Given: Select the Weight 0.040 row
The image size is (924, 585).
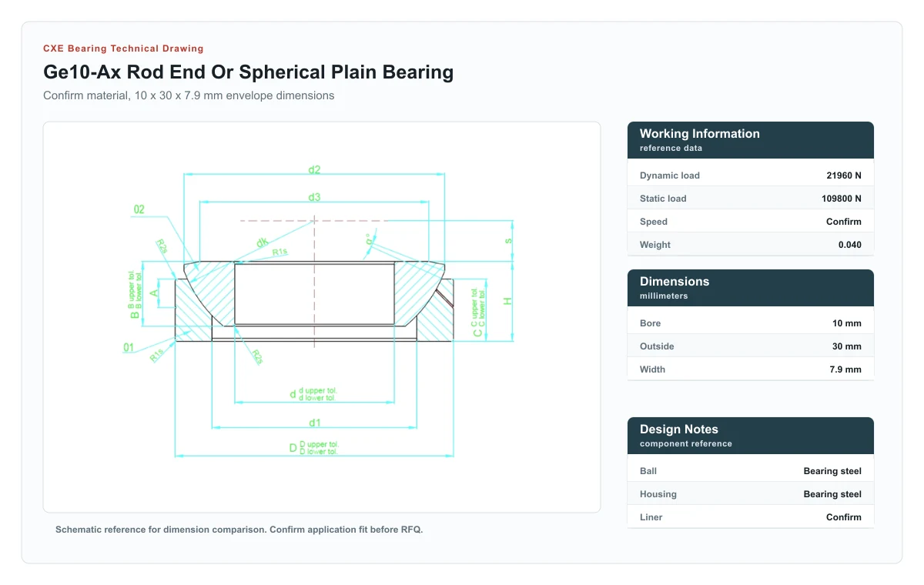Looking at the screenshot, I should [x=751, y=245].
